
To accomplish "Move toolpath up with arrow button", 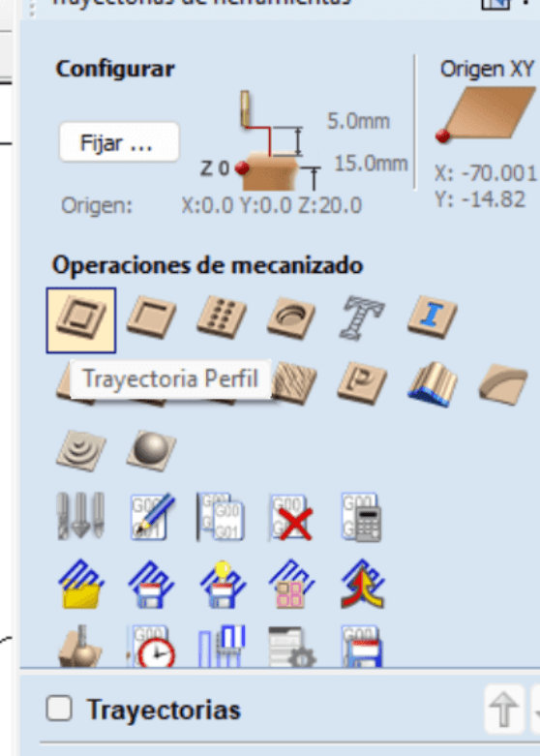I will (504, 709).
